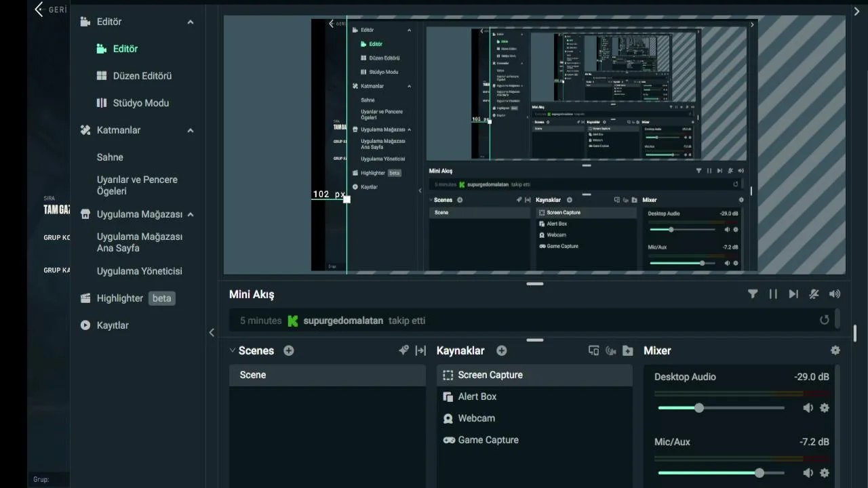Collapse the Editör section chevron

191,22
